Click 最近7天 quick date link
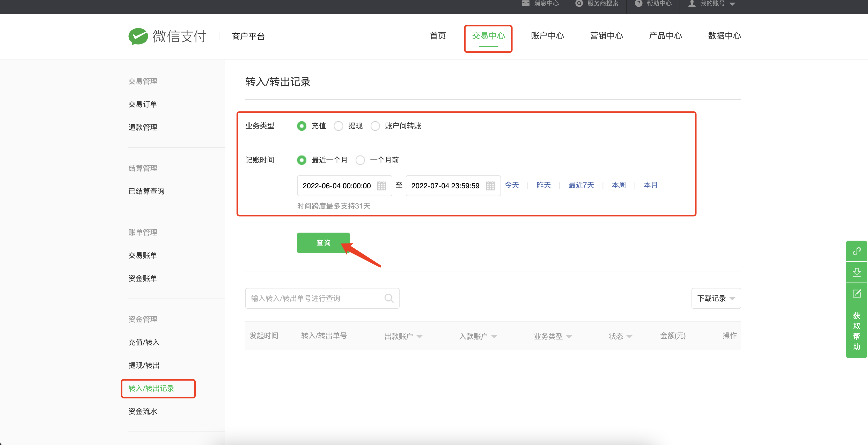The height and width of the screenshot is (445, 868). point(581,185)
